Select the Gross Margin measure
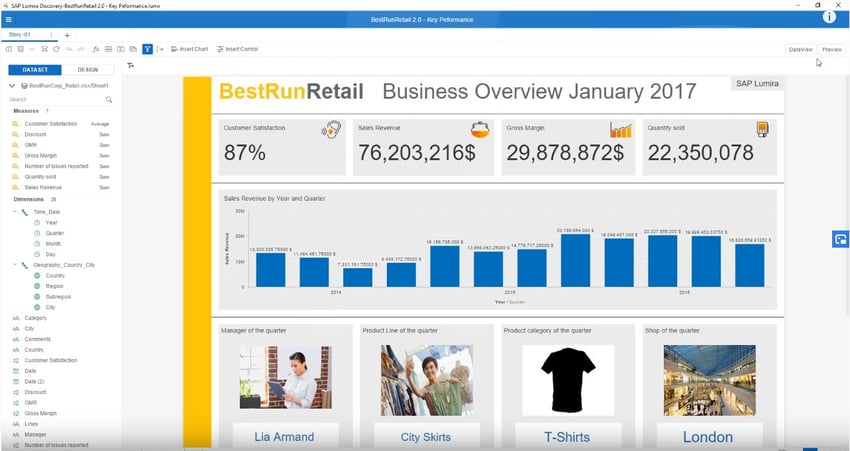 click(41, 156)
